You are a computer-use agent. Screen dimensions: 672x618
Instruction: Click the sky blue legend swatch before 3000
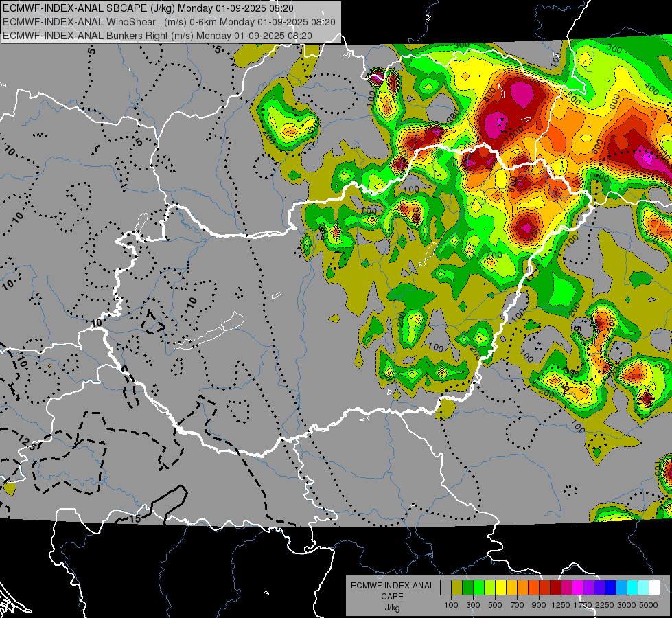click(x=621, y=588)
